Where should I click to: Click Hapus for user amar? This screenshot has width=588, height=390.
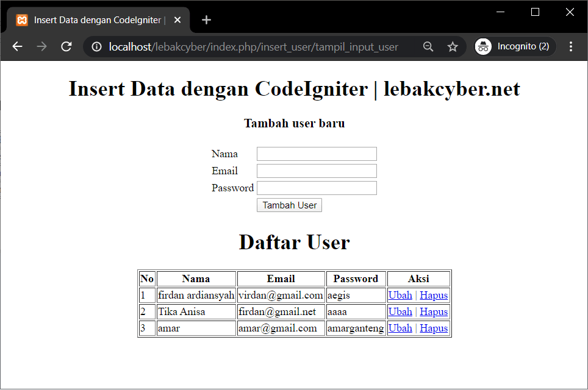pos(434,328)
